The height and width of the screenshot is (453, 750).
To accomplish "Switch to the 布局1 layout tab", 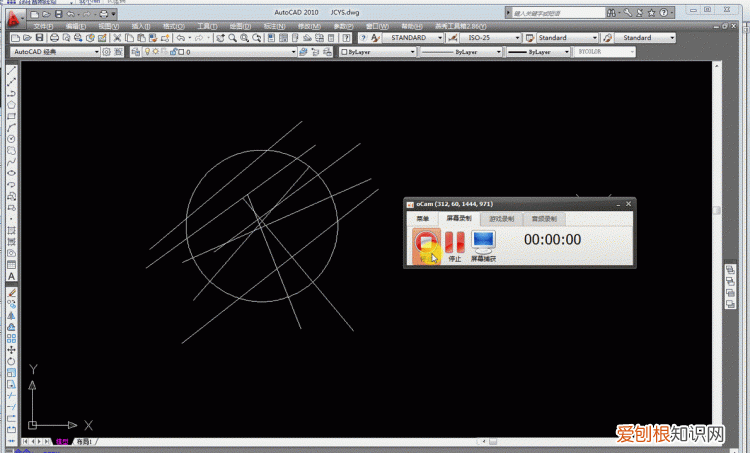I will [84, 441].
